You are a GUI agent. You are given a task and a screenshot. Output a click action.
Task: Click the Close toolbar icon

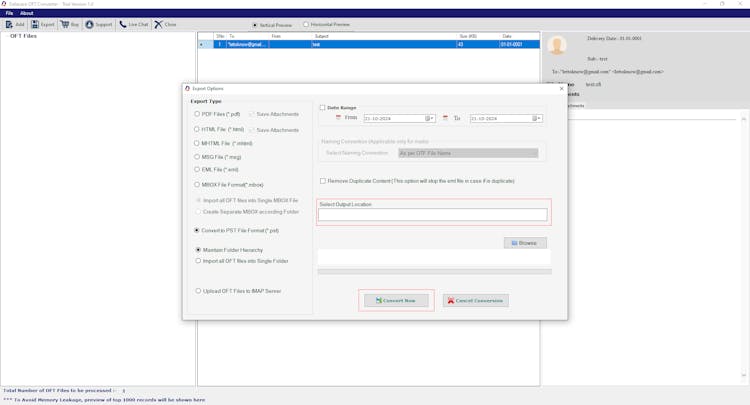pyautogui.click(x=158, y=24)
